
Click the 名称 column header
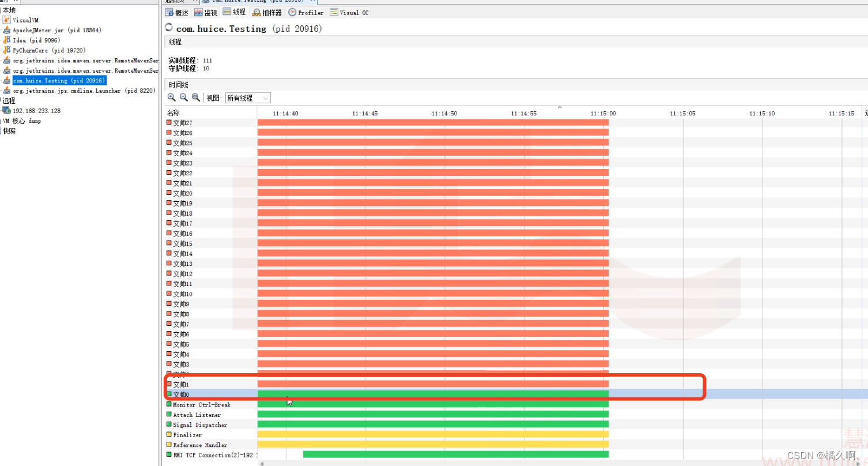pyautogui.click(x=173, y=113)
